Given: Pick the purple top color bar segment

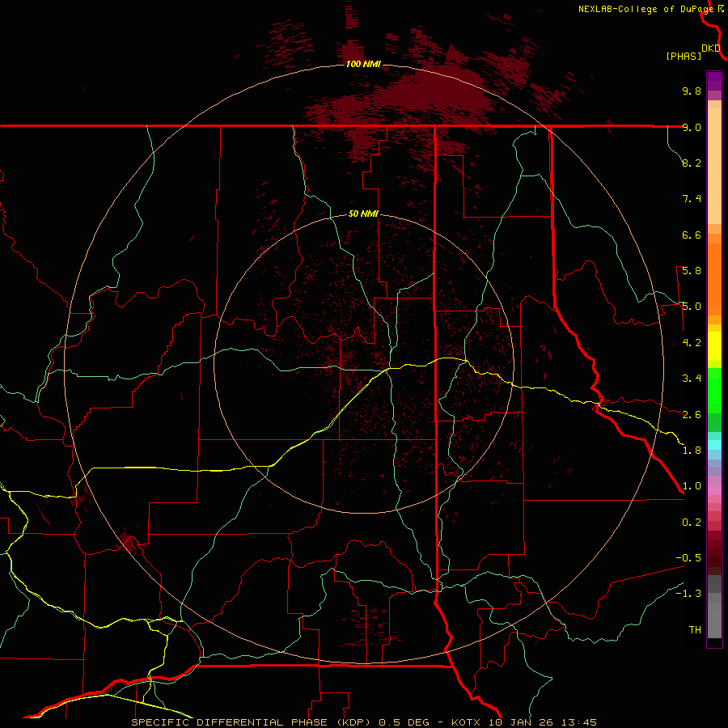Looking at the screenshot, I should (x=714, y=81).
